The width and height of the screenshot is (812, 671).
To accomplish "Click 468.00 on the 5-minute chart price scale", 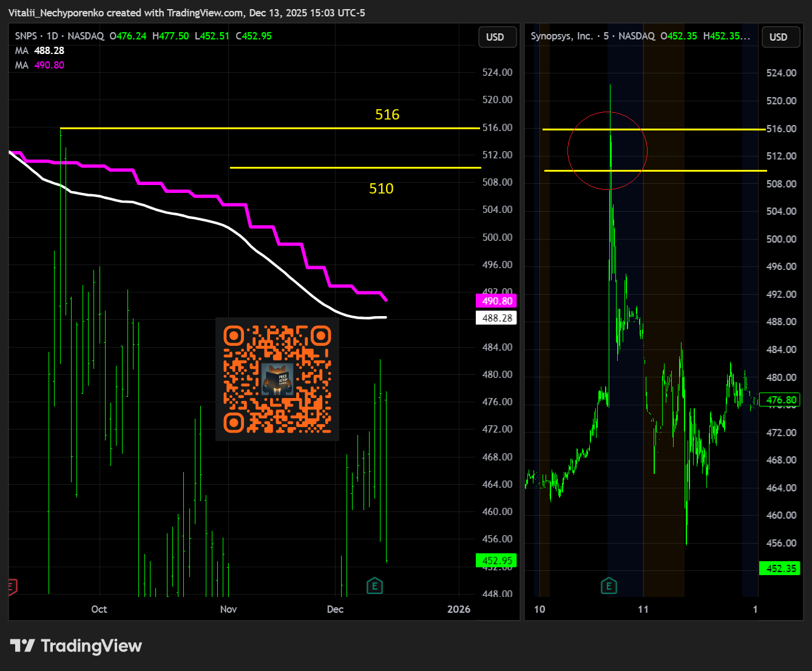I will coord(782,460).
